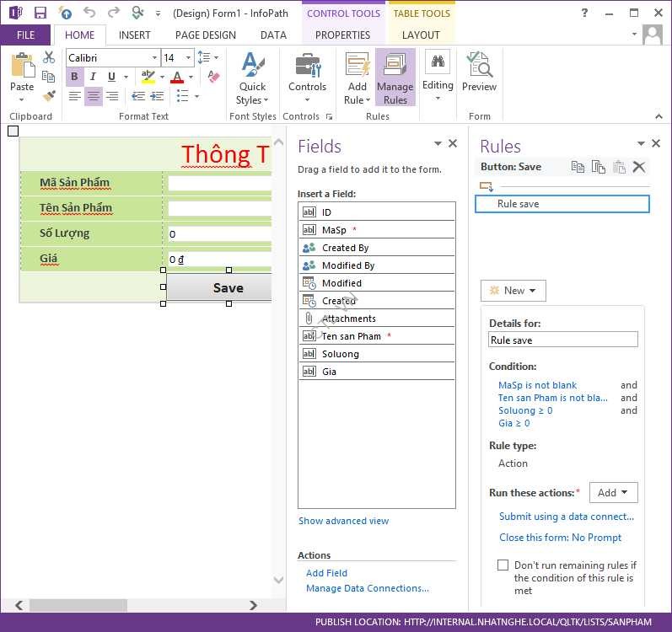672x632 pixels.
Task: Click the Manage Rules ribbon icon
Action: pos(395,78)
